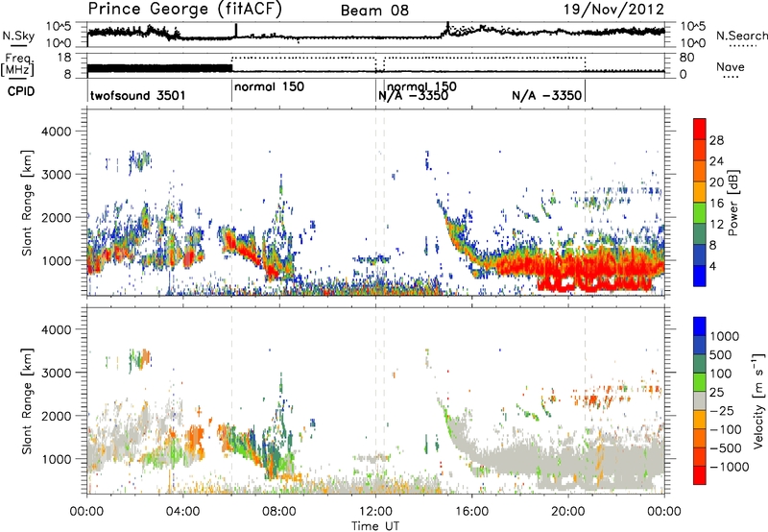The height and width of the screenshot is (532, 768).
Task: Click the 'Power [dB]' colorbar label
Action: [733, 203]
